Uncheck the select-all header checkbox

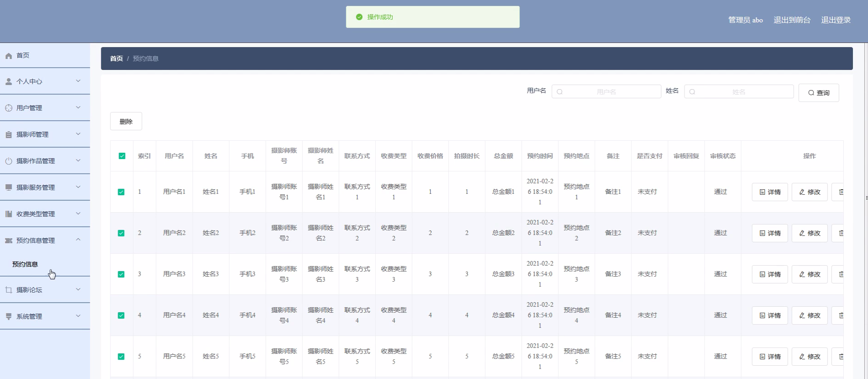coord(122,156)
